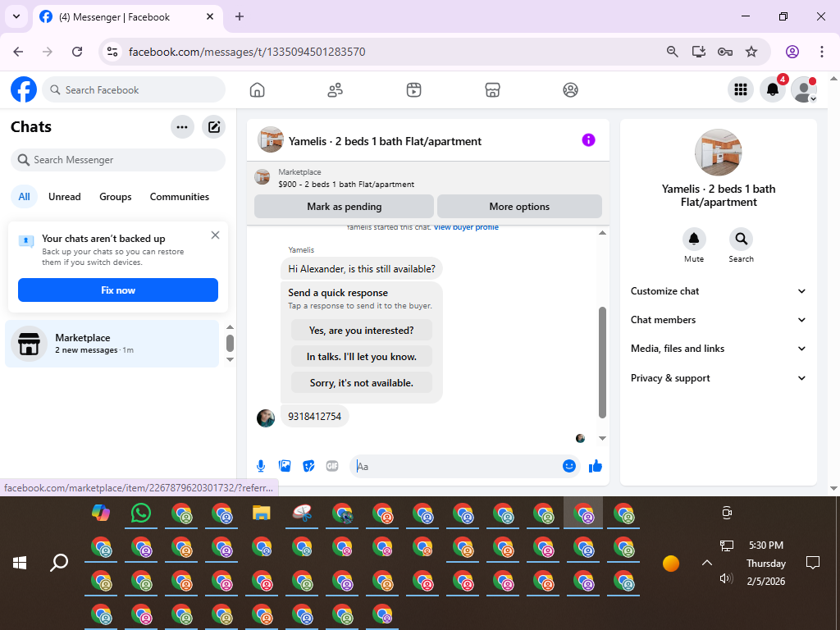Open notifications bell with 4 badge
This screenshot has height=630, width=840.
(773, 89)
